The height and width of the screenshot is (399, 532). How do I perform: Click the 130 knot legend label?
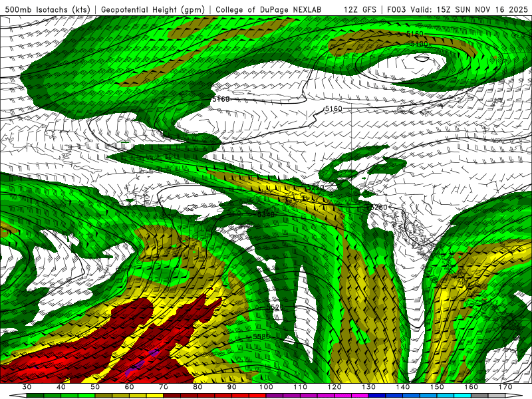(x=369, y=387)
